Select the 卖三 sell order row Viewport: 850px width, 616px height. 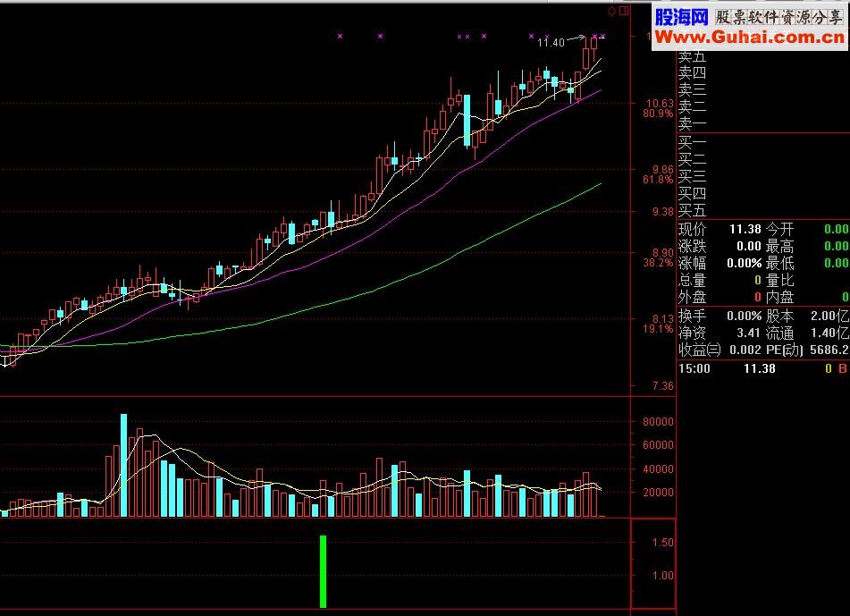pyautogui.click(x=763, y=89)
